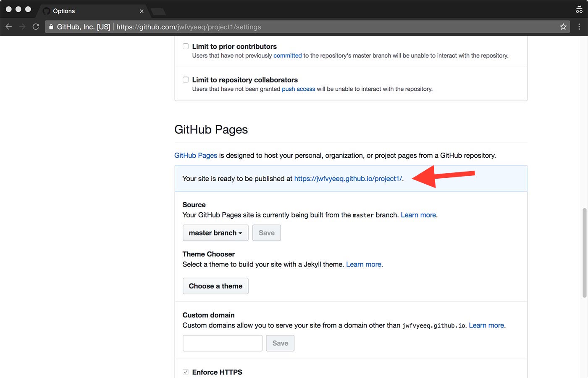The height and width of the screenshot is (378, 588).
Task: Open Learn more link under Source
Action: [x=418, y=215]
